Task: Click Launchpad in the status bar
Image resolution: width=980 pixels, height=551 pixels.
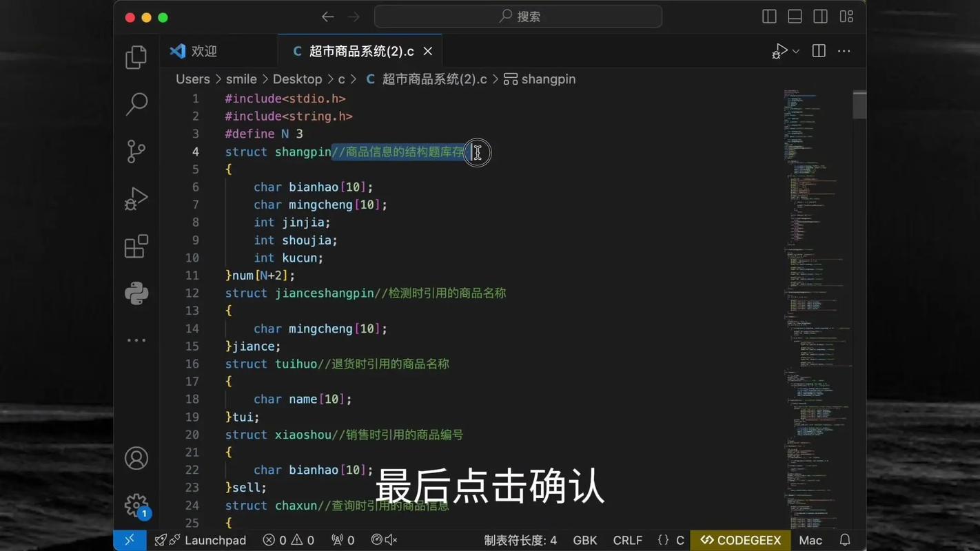Action: pos(201,540)
